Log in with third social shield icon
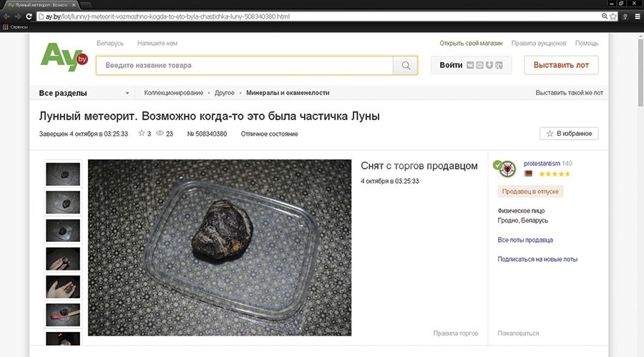Image resolution: width=644 pixels, height=357 pixels. [x=489, y=65]
